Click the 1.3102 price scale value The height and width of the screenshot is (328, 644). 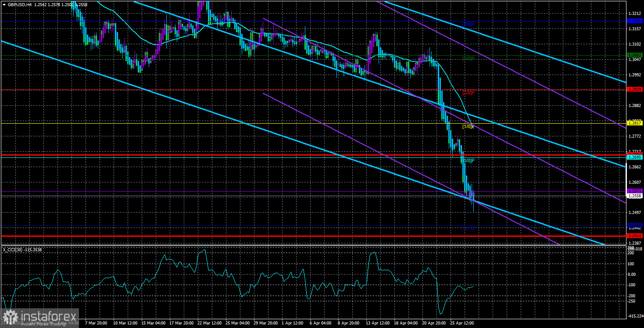coord(634,44)
